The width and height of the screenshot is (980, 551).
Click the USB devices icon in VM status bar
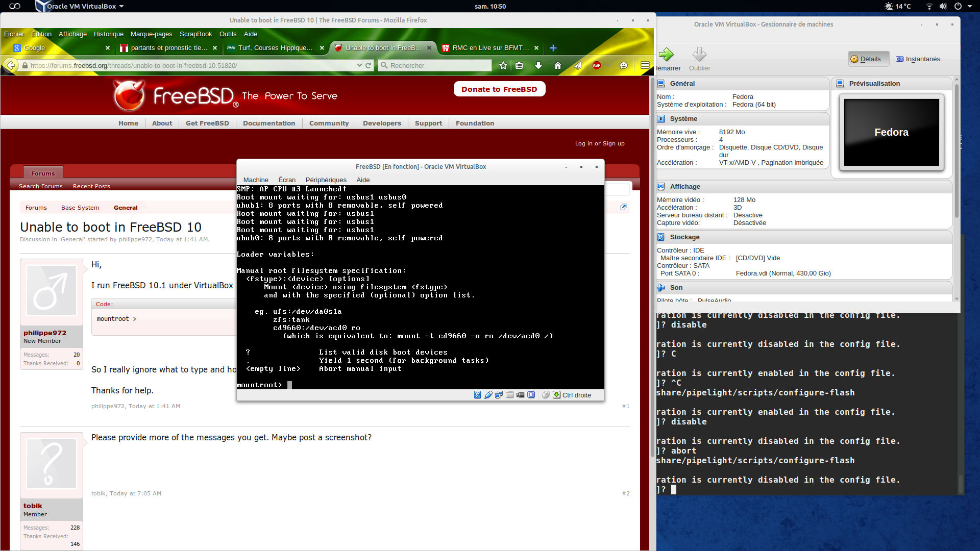[x=488, y=395]
